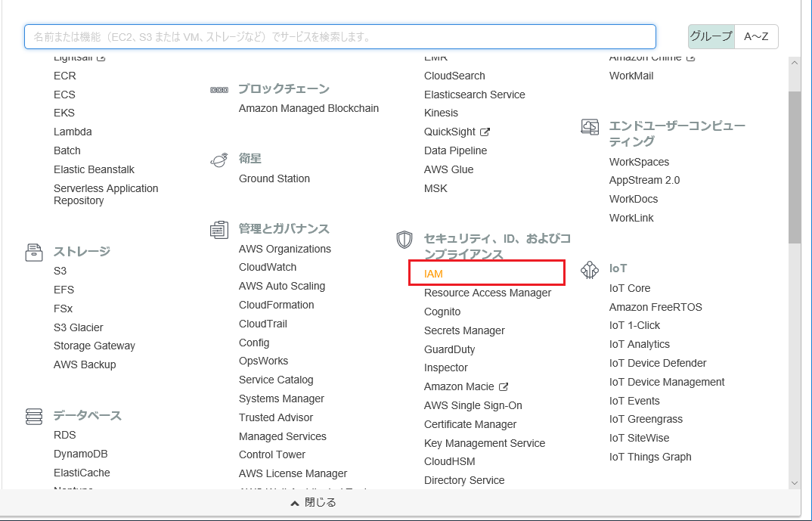Open Directory Service
This screenshot has height=521, width=812.
464,481
